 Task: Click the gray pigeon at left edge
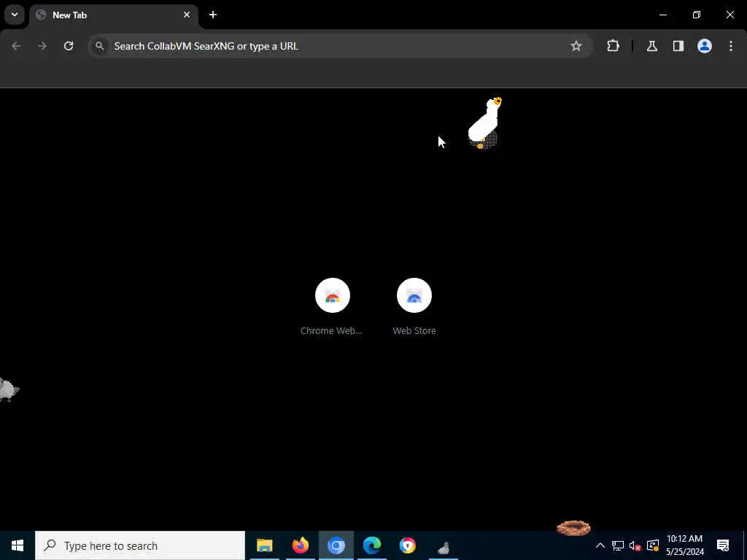click(x=9, y=390)
